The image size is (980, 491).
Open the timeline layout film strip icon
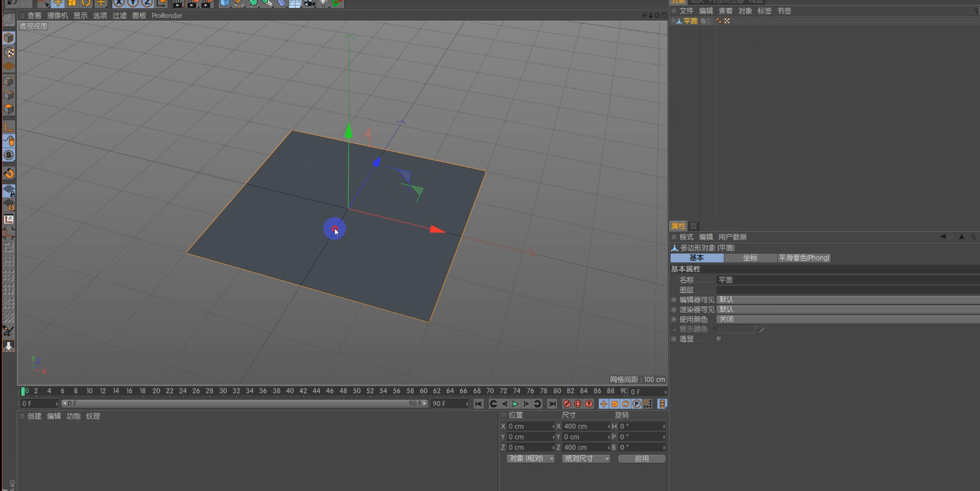point(662,404)
